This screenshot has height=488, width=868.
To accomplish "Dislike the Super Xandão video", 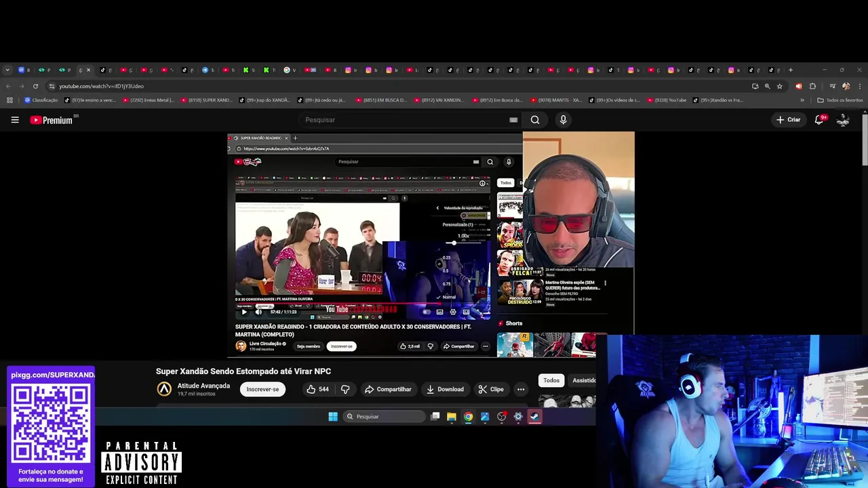I will point(345,389).
